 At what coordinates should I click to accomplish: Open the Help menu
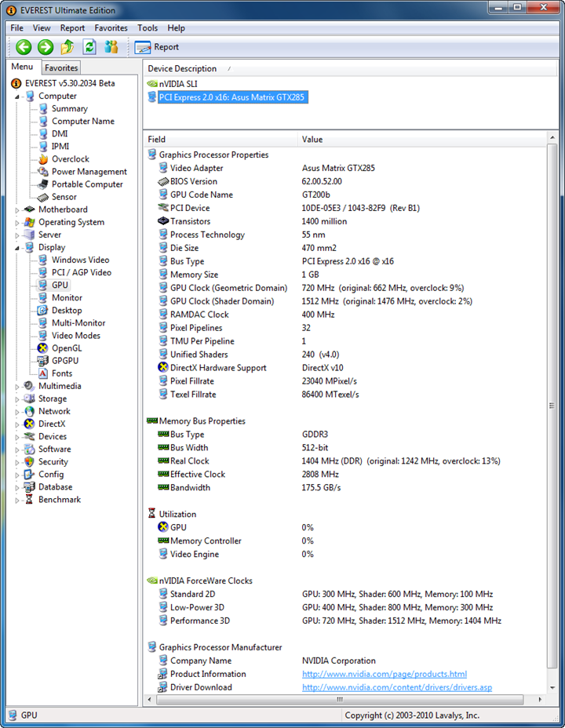point(176,28)
